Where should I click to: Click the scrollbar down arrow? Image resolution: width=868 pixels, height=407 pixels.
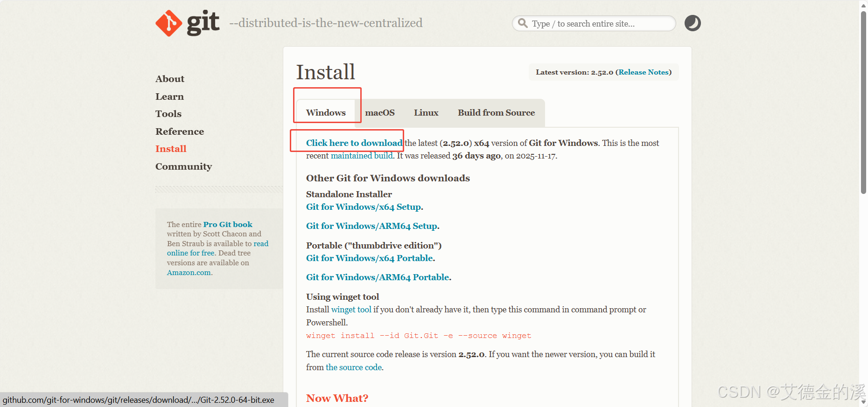point(863,402)
